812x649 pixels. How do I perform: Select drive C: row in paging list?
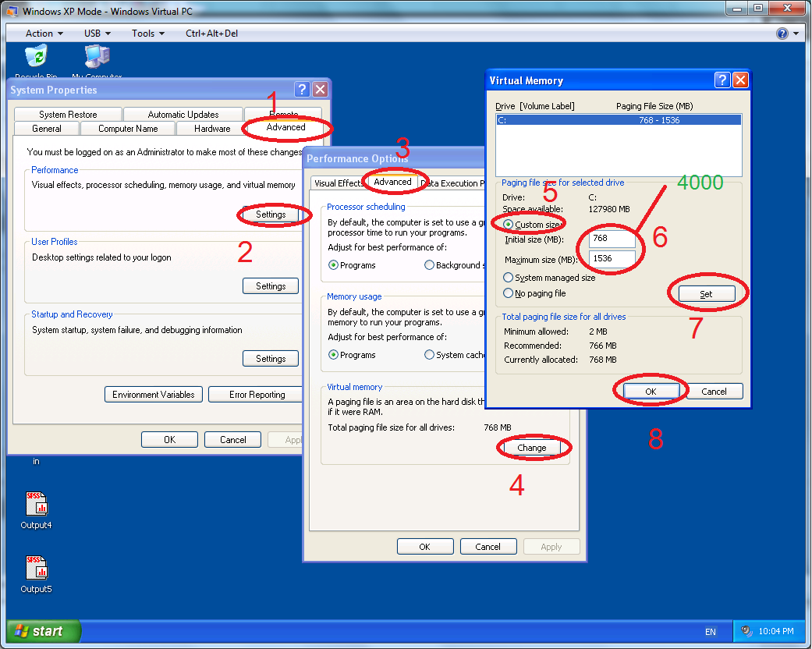click(619, 120)
